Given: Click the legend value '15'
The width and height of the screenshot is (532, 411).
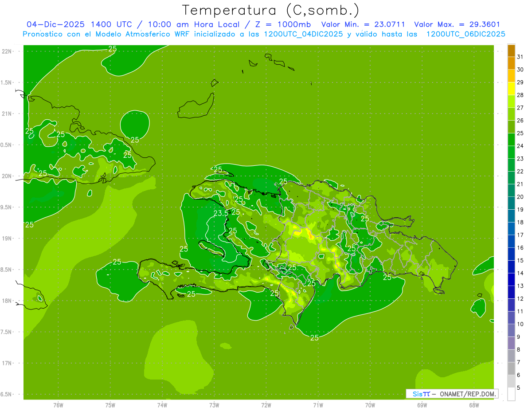Looking at the screenshot, I should coord(520,260).
